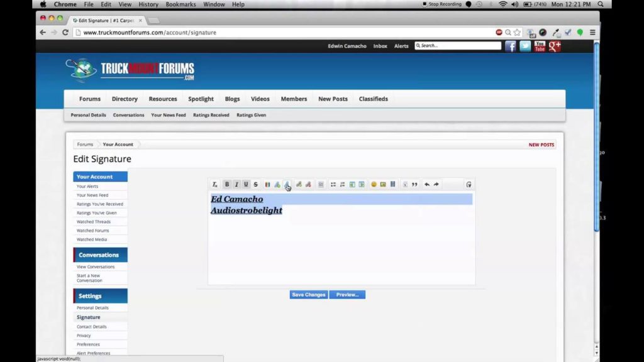
Task: Open the insert special dropdown icon
Action: click(x=405, y=185)
